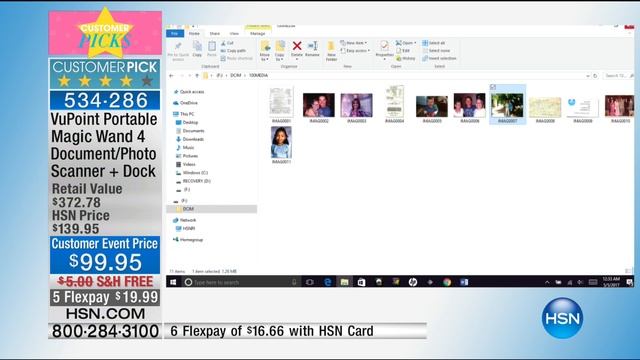
Task: Select Windows (C:) drive
Action: 192,173
